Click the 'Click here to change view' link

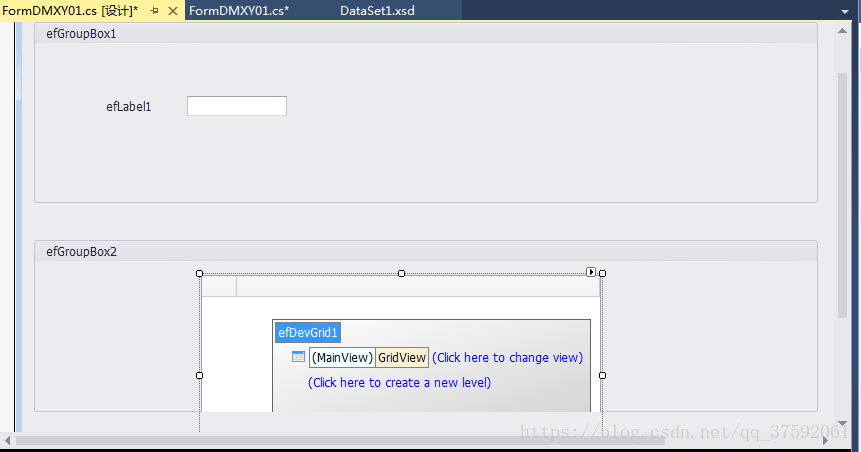click(507, 358)
